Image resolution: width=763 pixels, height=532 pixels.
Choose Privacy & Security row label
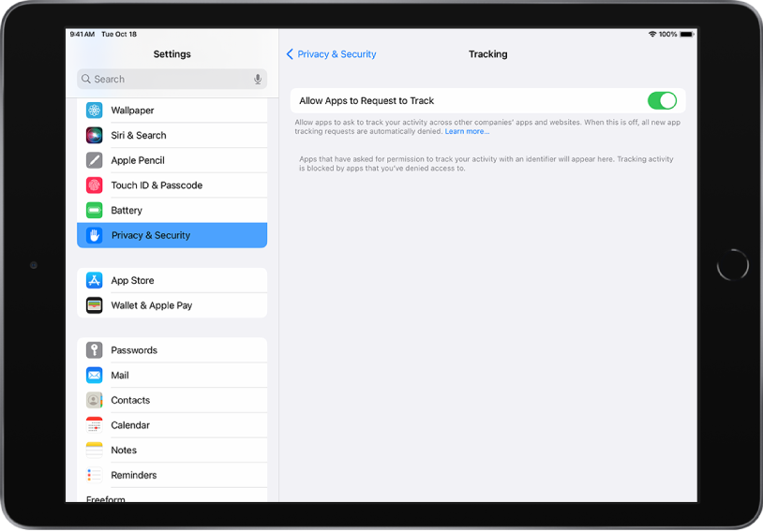click(151, 235)
